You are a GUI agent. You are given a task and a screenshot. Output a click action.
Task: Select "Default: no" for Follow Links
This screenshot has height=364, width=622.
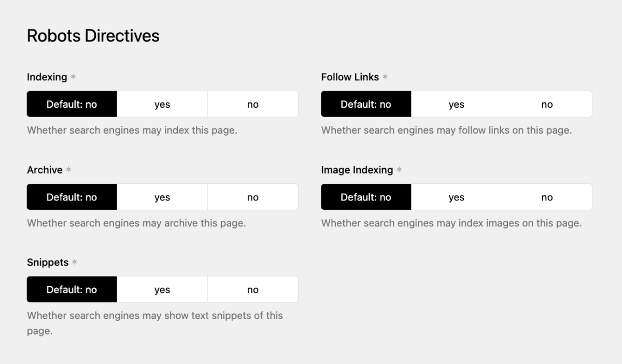pos(366,104)
